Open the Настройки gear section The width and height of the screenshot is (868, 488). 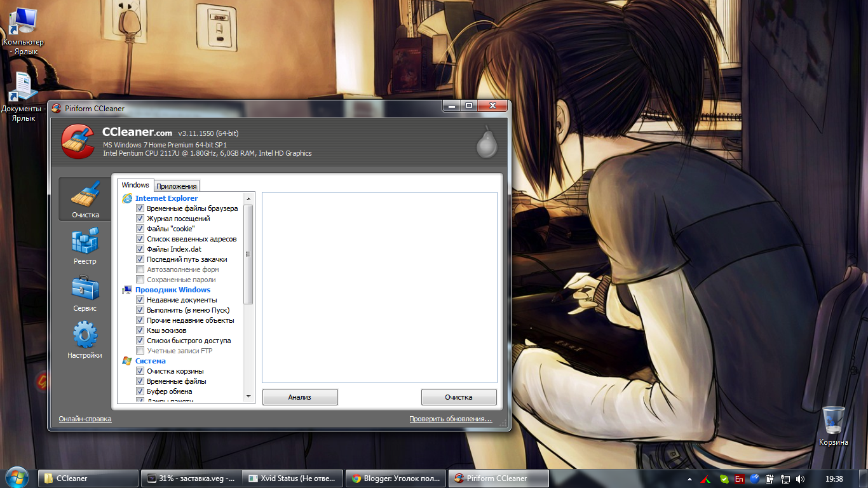(85, 340)
